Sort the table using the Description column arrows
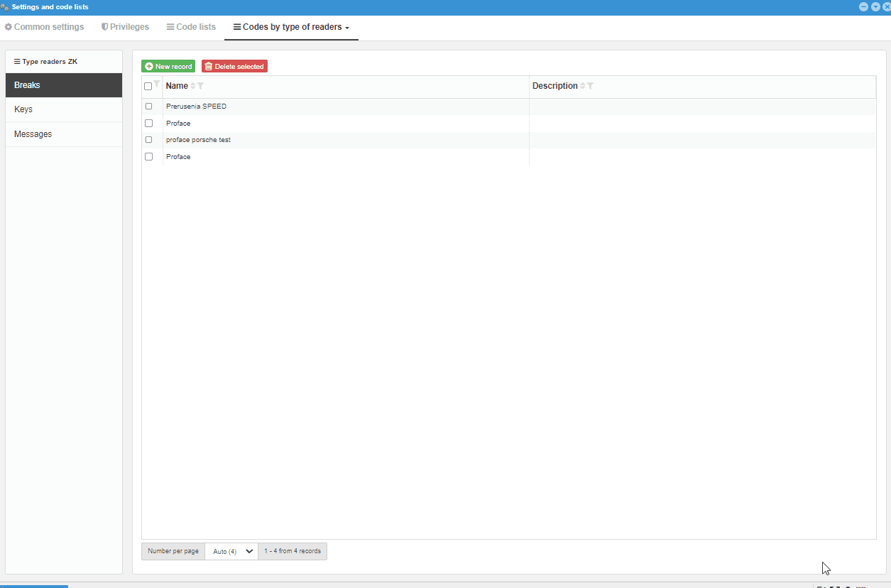Image resolution: width=891 pixels, height=588 pixels. (x=583, y=86)
